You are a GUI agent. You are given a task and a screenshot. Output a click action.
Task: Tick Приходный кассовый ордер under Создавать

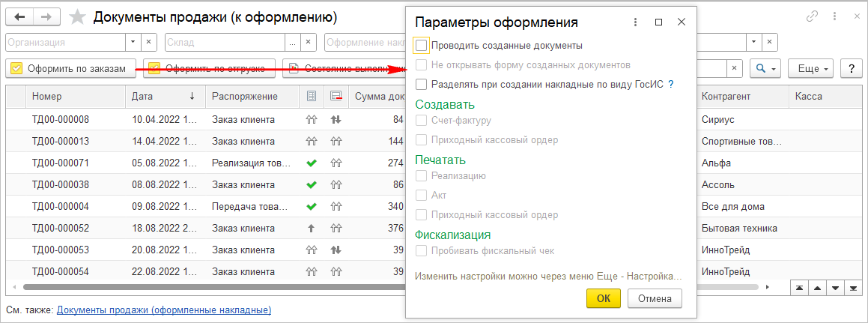pos(421,139)
